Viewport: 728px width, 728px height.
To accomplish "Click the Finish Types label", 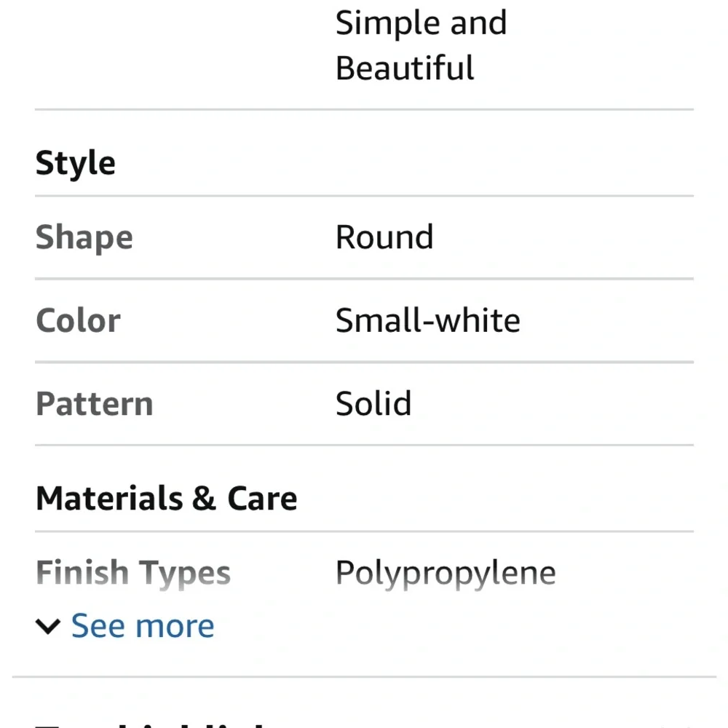I will tap(132, 573).
